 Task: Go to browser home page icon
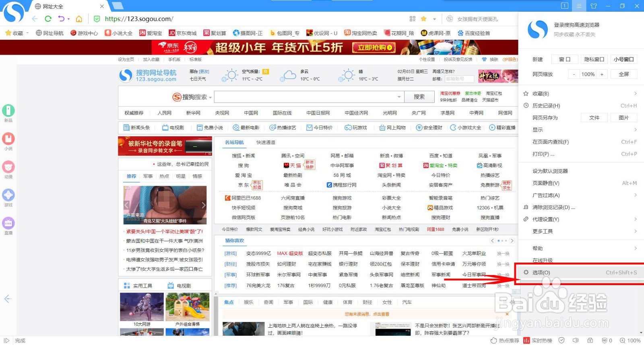point(79,19)
